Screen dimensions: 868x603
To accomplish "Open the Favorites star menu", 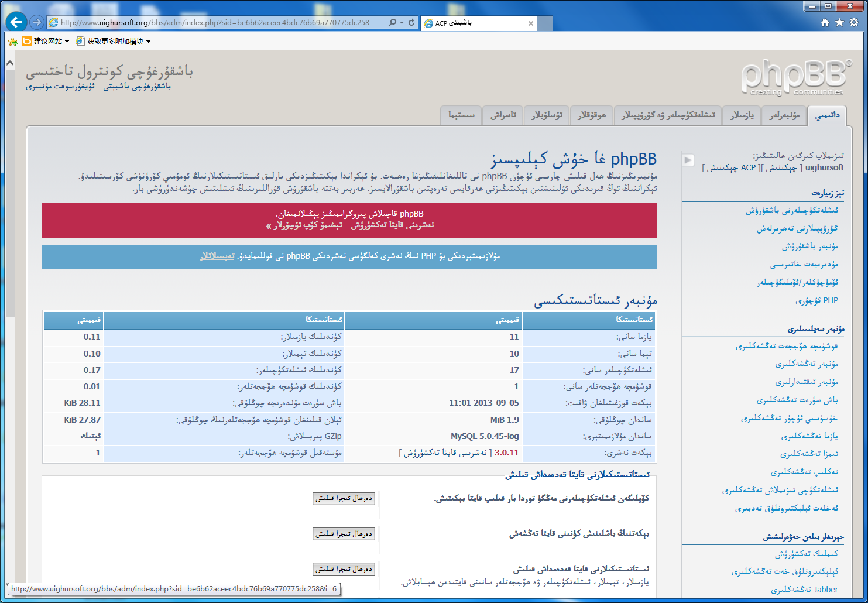I will click(x=839, y=22).
